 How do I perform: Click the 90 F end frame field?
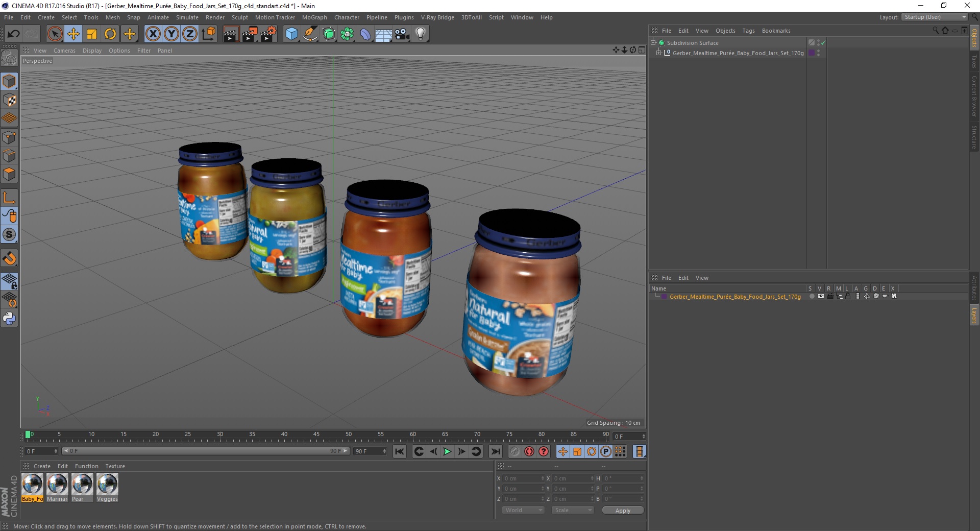click(371, 451)
